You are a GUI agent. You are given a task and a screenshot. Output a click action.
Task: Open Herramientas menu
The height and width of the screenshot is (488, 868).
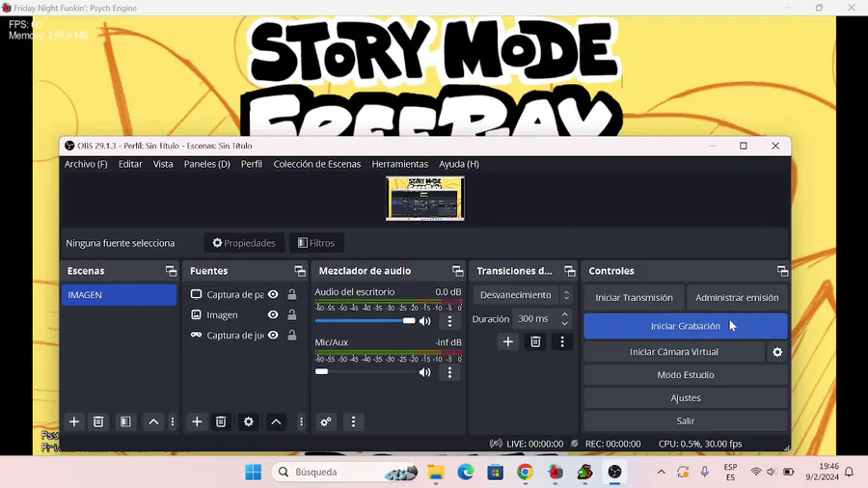pyautogui.click(x=399, y=164)
